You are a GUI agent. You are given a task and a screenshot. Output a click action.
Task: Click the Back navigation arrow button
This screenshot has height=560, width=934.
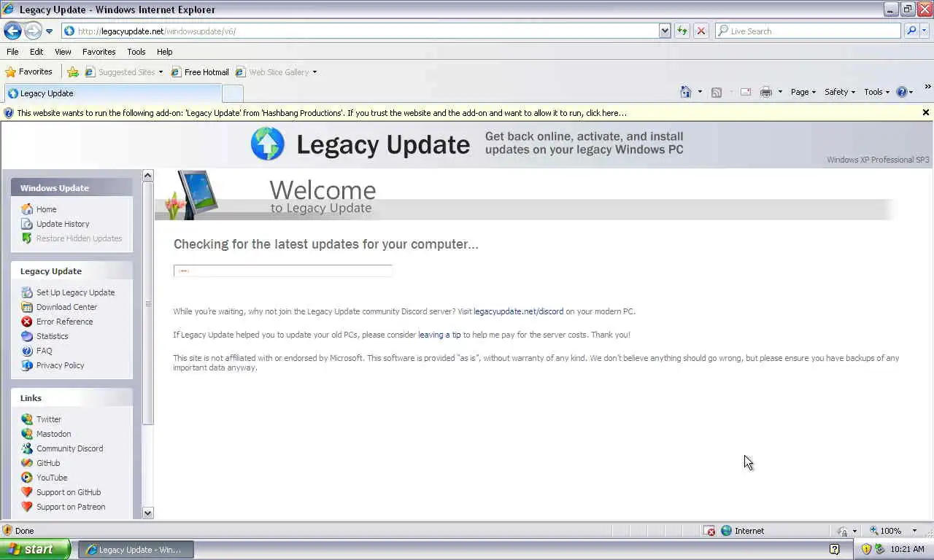click(x=12, y=31)
